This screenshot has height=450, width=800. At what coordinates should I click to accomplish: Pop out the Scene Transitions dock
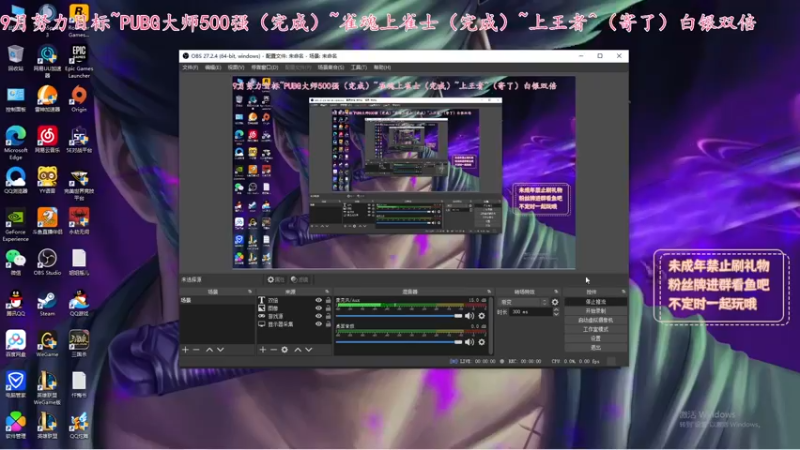557,291
